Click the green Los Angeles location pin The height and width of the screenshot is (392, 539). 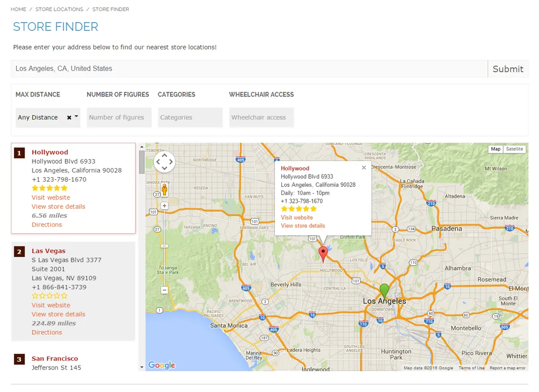click(384, 291)
